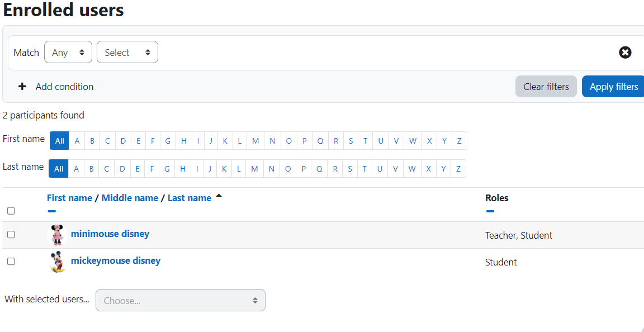Filter First name by letter M

pyautogui.click(x=255, y=141)
